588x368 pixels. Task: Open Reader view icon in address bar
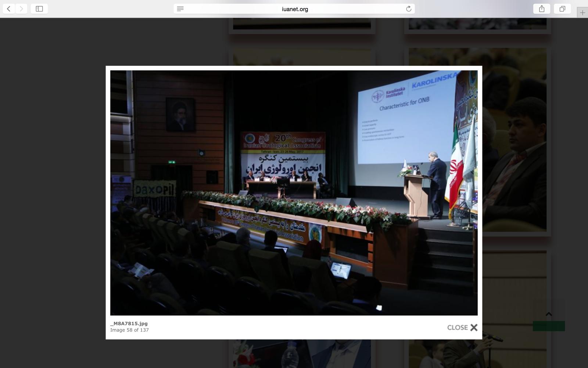(180, 9)
